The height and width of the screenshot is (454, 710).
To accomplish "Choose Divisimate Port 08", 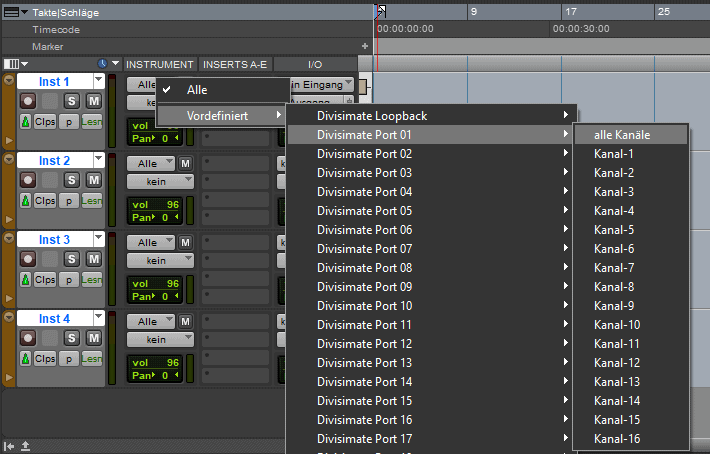I will tap(432, 268).
